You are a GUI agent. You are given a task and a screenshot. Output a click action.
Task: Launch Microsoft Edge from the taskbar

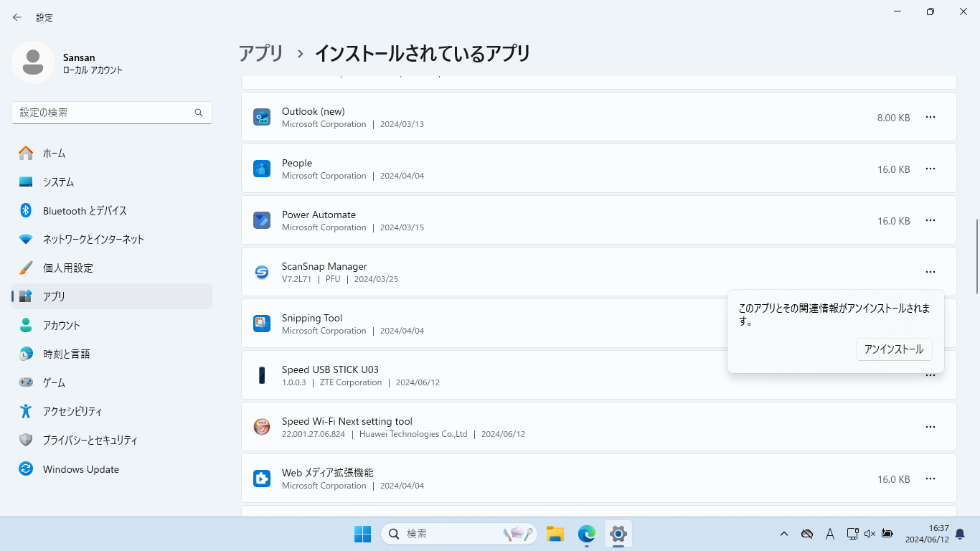587,534
